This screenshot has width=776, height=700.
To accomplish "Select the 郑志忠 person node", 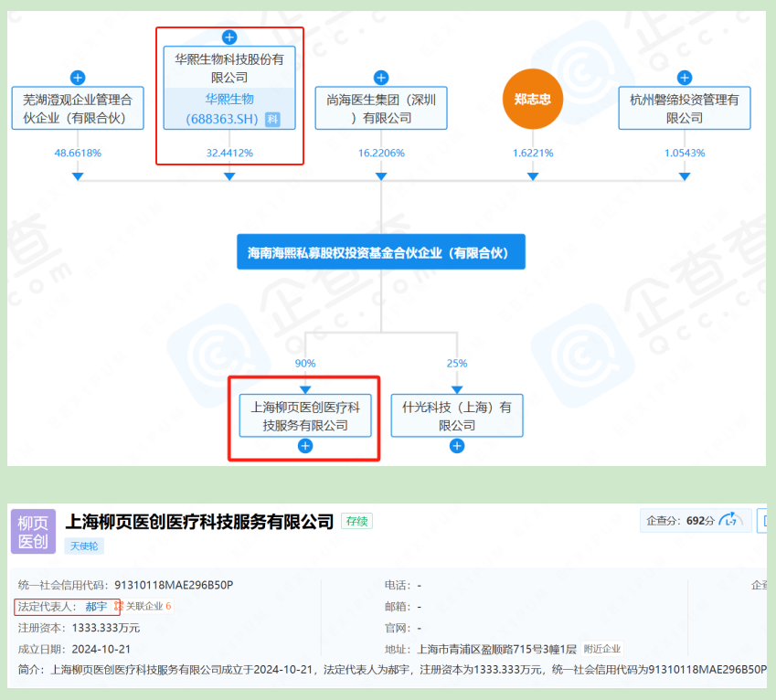I will click(x=533, y=99).
